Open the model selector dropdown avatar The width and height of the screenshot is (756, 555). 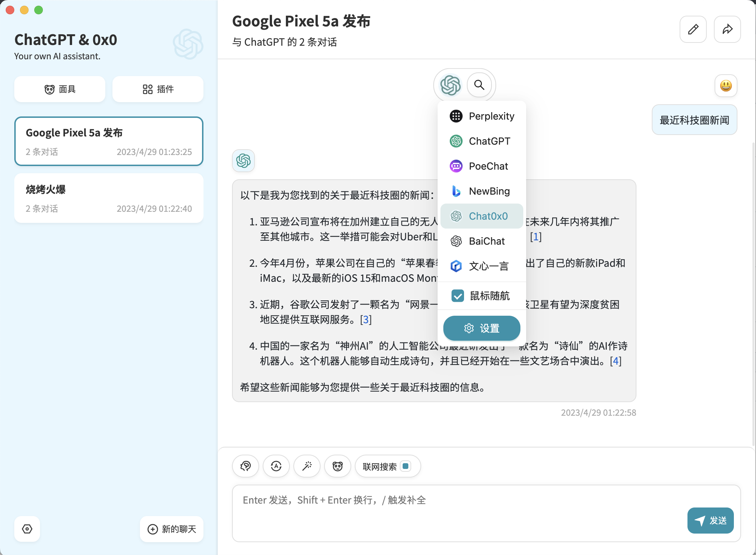[450, 85]
